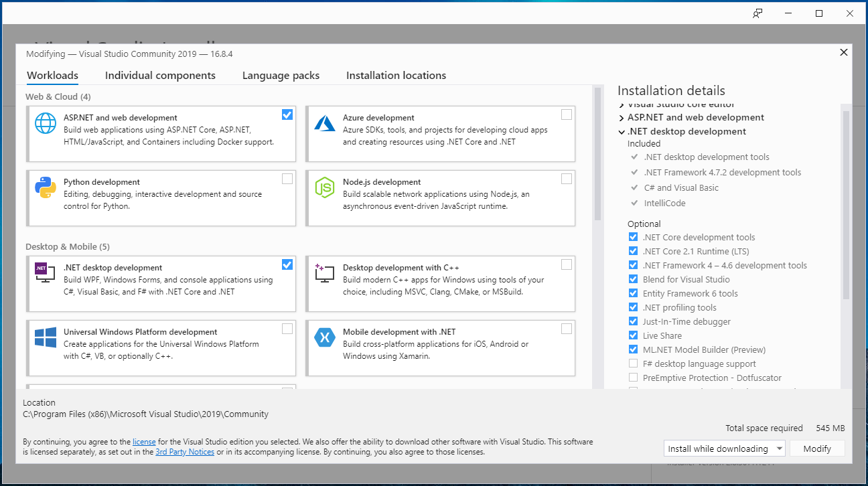Expand ASP.NET and web development details
The width and height of the screenshot is (868, 486).
tap(622, 118)
